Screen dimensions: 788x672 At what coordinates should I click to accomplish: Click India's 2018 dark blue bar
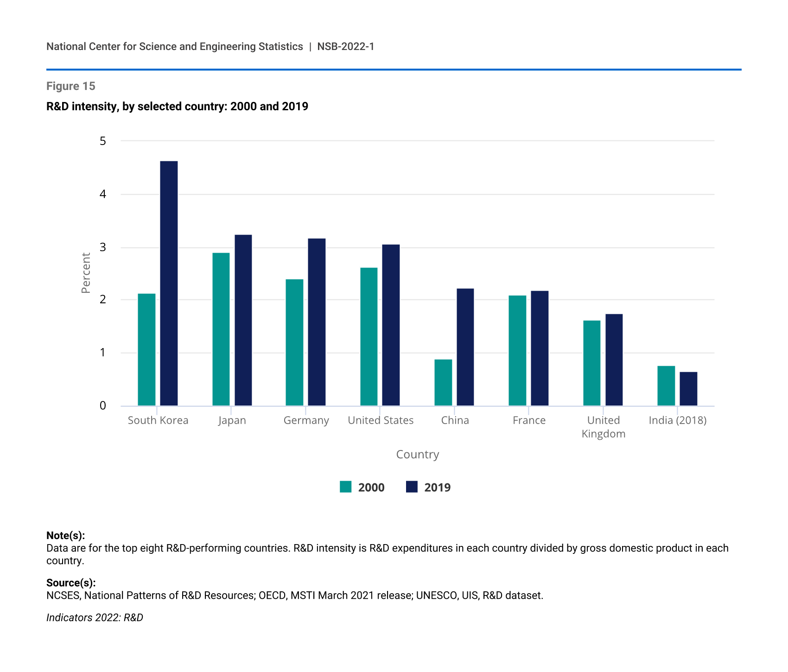pyautogui.click(x=688, y=389)
